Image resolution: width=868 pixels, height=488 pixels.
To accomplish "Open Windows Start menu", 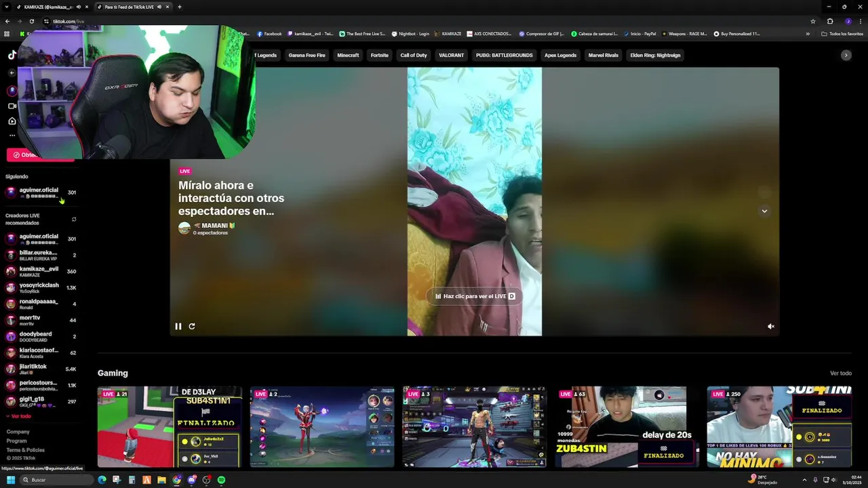I will point(11,480).
